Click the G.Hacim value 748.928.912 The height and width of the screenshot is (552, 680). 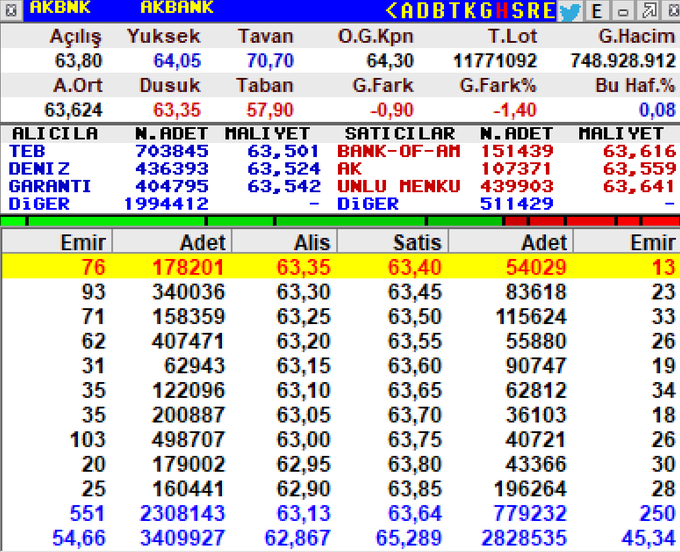623,61
